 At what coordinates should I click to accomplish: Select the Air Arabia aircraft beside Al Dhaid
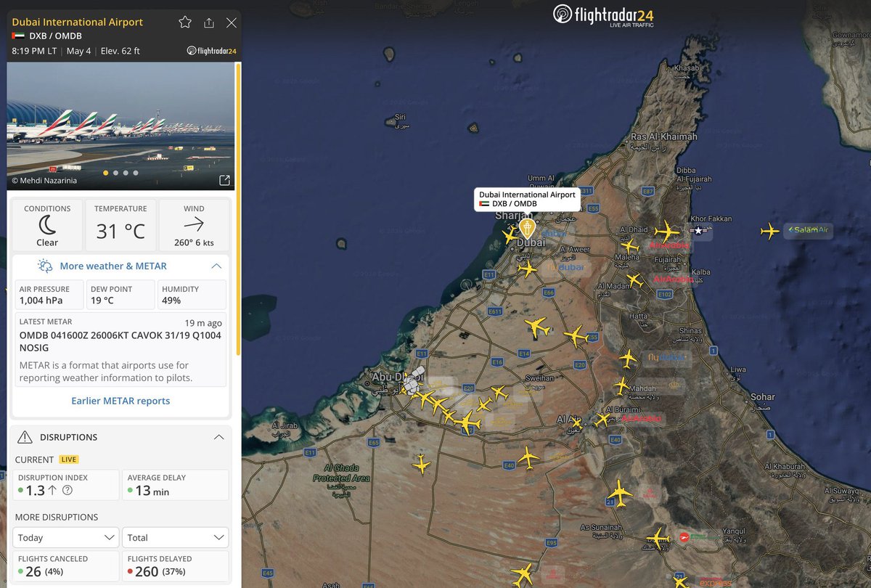click(666, 232)
